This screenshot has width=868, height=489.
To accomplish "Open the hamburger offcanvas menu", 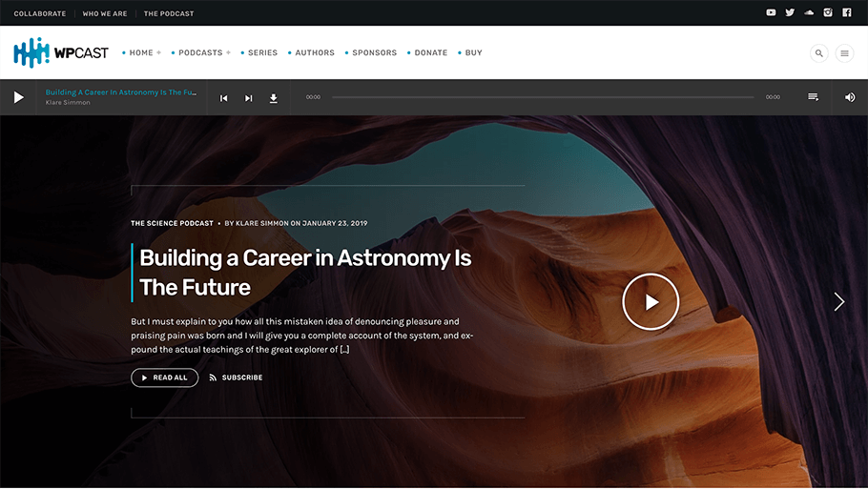I will pyautogui.click(x=844, y=53).
